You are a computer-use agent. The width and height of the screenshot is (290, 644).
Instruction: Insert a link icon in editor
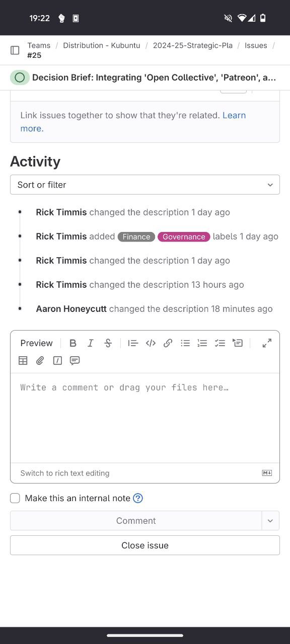168,343
